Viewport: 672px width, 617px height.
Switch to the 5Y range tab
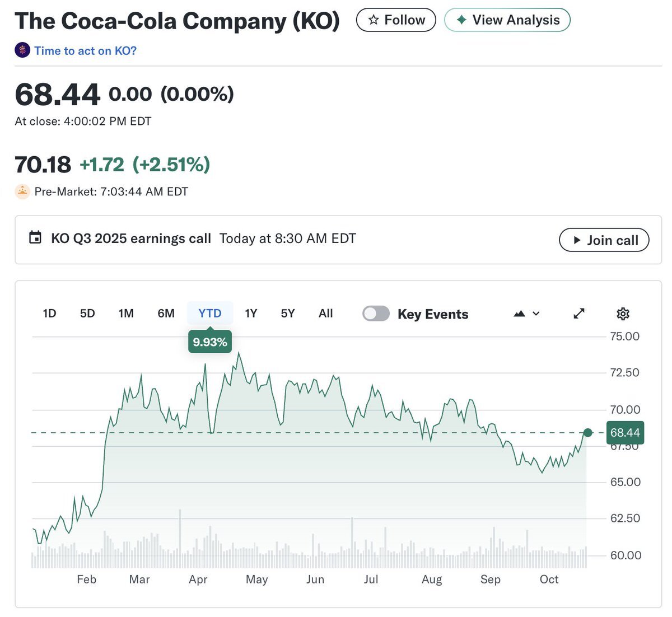coord(288,314)
